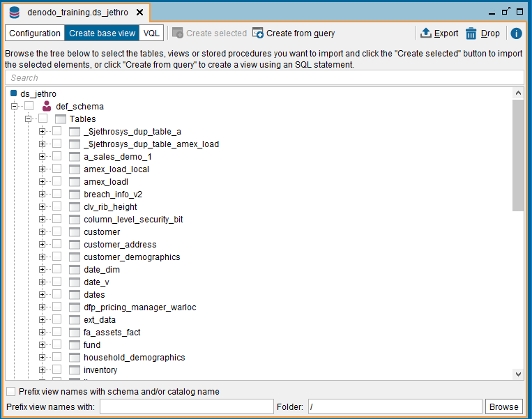The width and height of the screenshot is (532, 419).
Task: Click the table icon beside date_v
Action: click(x=75, y=282)
